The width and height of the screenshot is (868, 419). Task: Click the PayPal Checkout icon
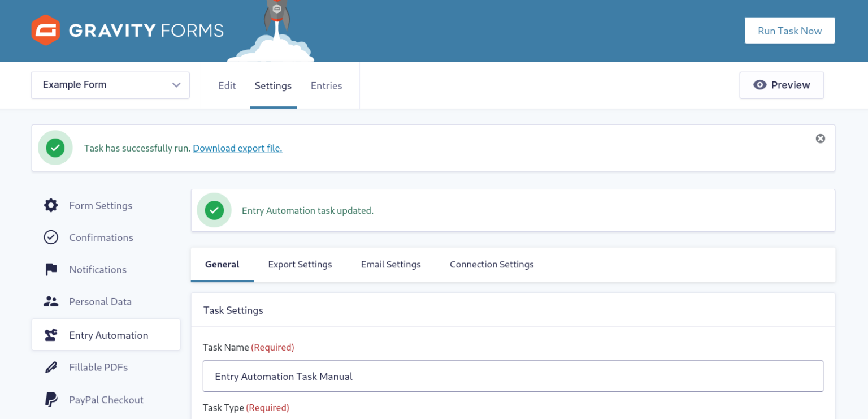coord(51,399)
